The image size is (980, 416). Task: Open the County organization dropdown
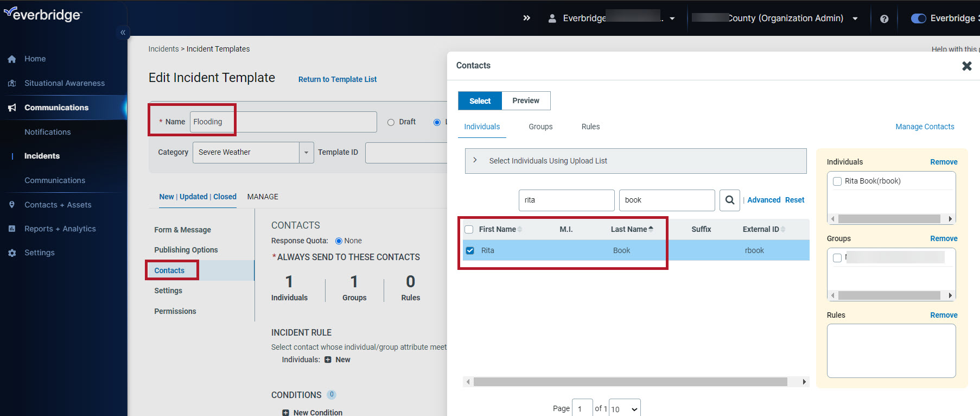click(x=855, y=18)
